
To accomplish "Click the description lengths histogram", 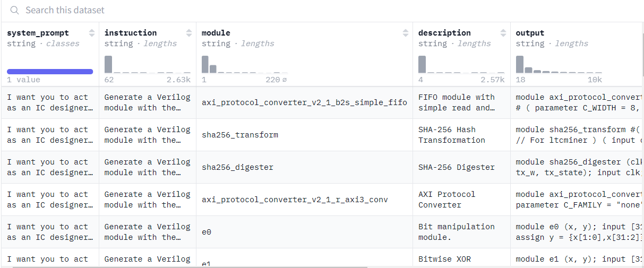I will (461, 64).
